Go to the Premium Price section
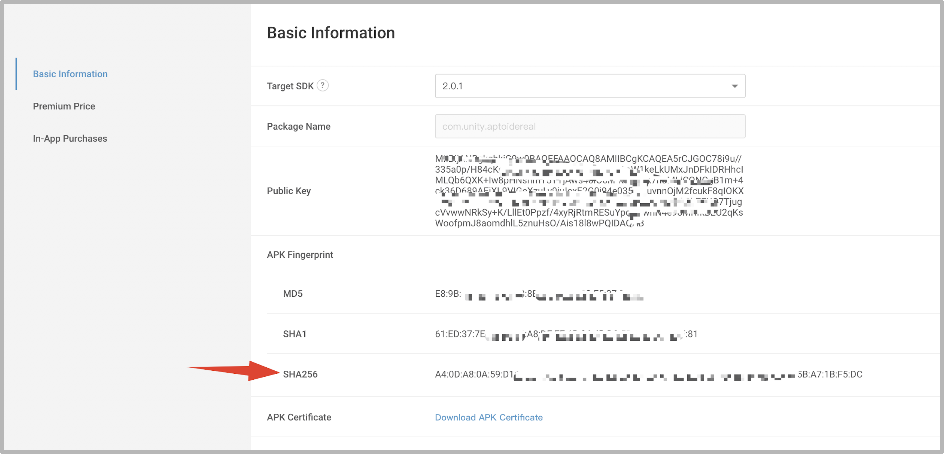 [64, 107]
